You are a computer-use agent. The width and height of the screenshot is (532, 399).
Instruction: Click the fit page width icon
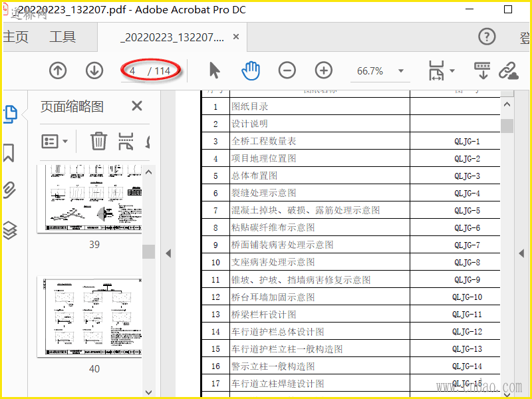coord(437,70)
